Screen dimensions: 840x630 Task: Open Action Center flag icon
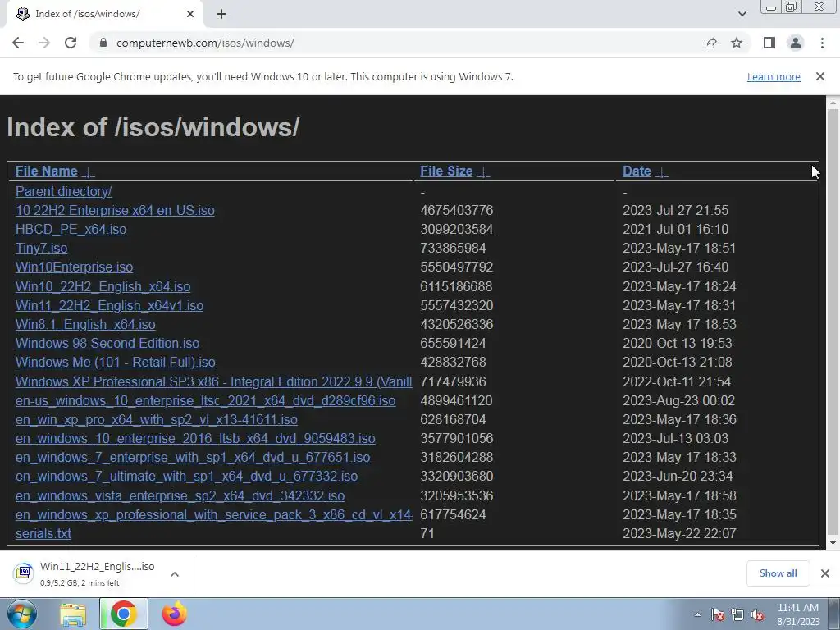pyautogui.click(x=718, y=614)
